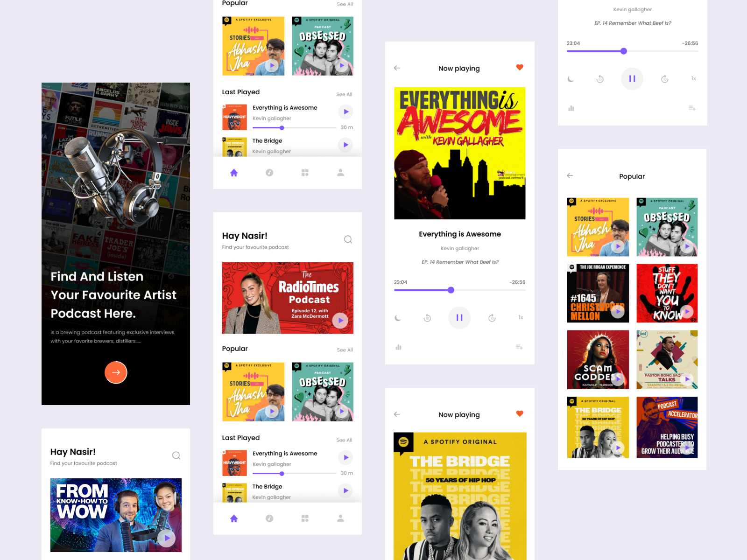Screen dimensions: 747x560
Task: Play The Bridge in the Popular grid
Action: coord(618,448)
